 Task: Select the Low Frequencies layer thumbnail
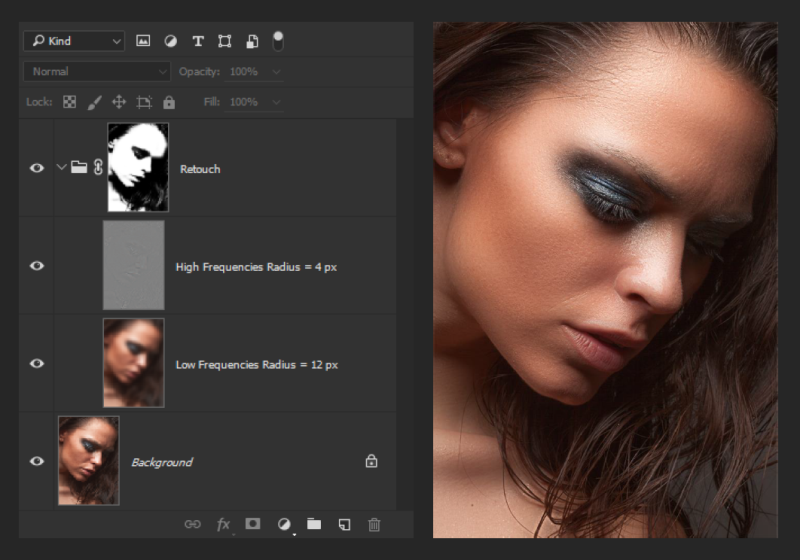pos(134,363)
